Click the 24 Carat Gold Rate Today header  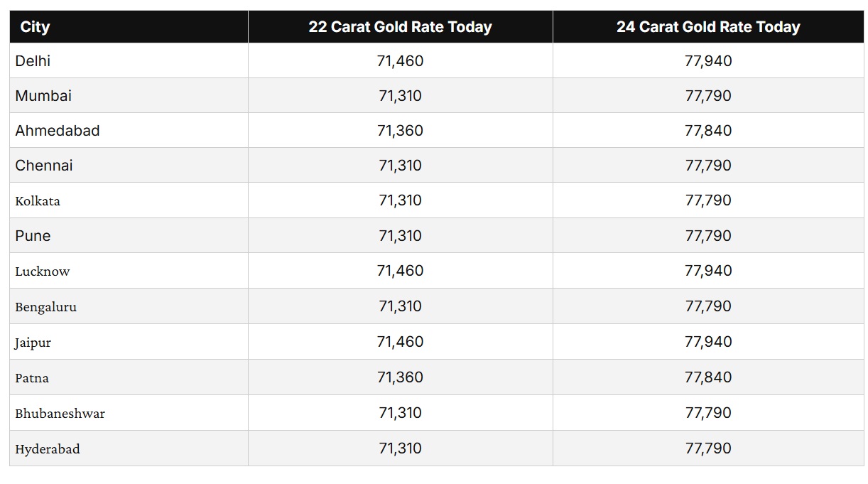tap(708, 27)
